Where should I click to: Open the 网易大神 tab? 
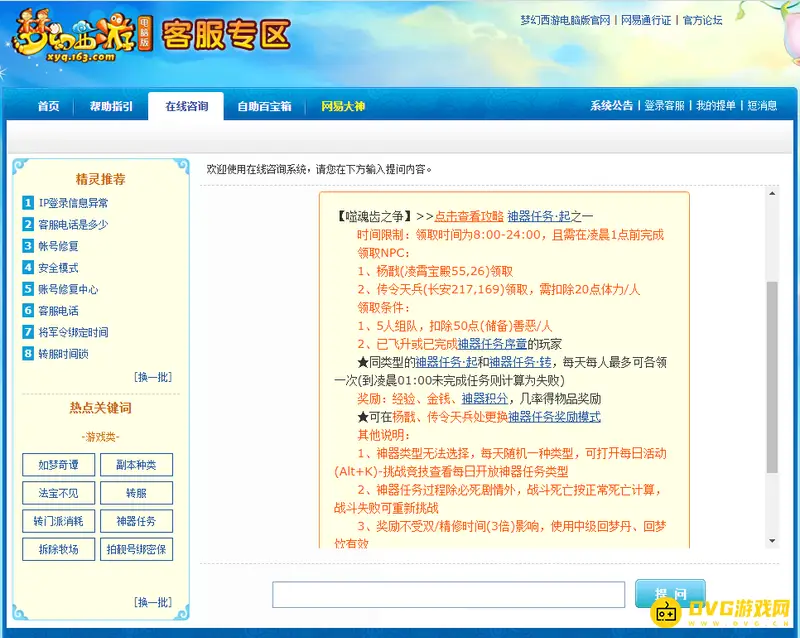click(x=343, y=106)
